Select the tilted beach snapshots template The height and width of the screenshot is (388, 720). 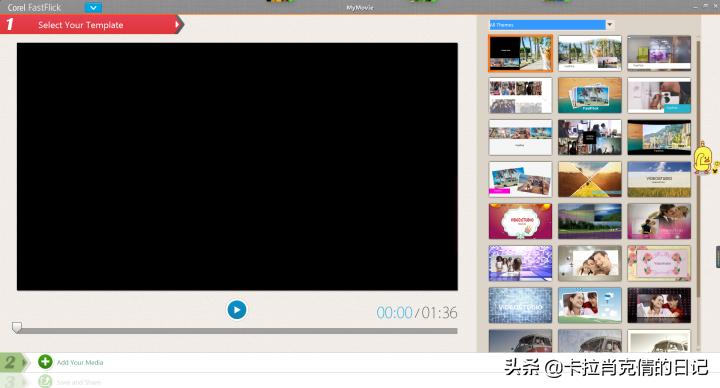click(x=520, y=179)
